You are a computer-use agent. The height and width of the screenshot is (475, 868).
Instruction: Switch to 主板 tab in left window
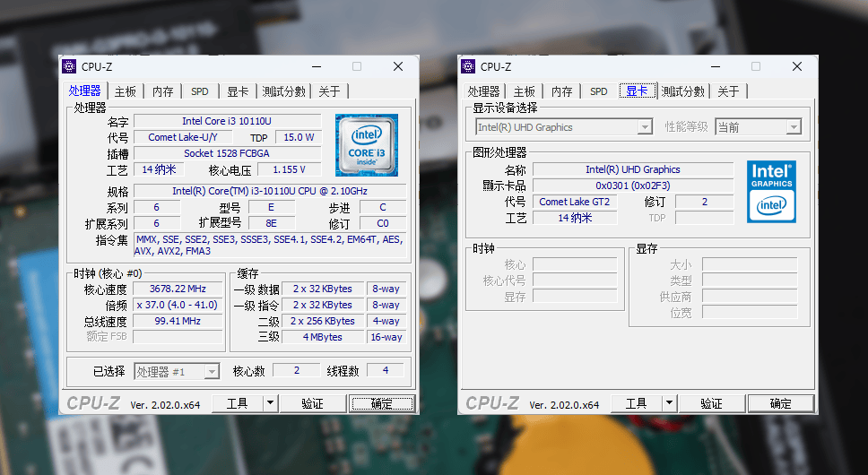point(126,91)
